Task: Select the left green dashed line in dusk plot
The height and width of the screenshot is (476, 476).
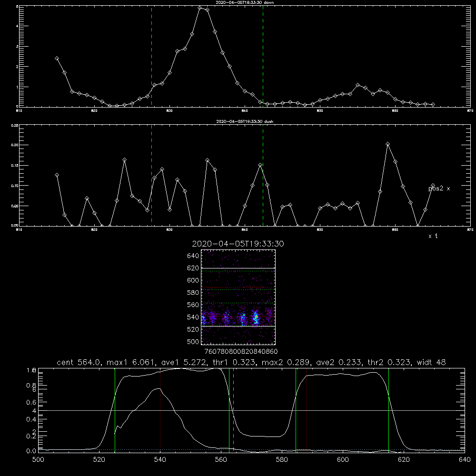Action: tap(151, 175)
